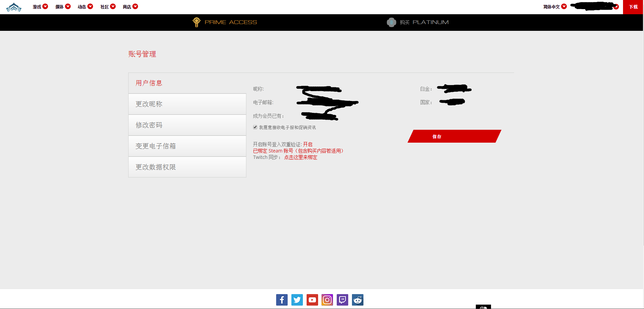Click 点击这里来绑定 Twitch link
Viewport: 644px width, 309px height.
301,157
